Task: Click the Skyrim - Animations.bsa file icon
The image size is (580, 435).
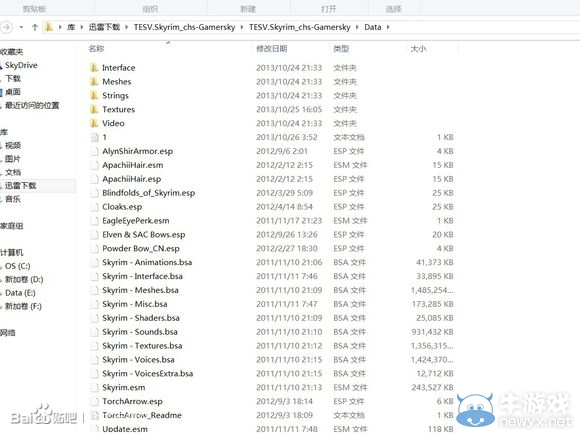Action: [x=95, y=262]
